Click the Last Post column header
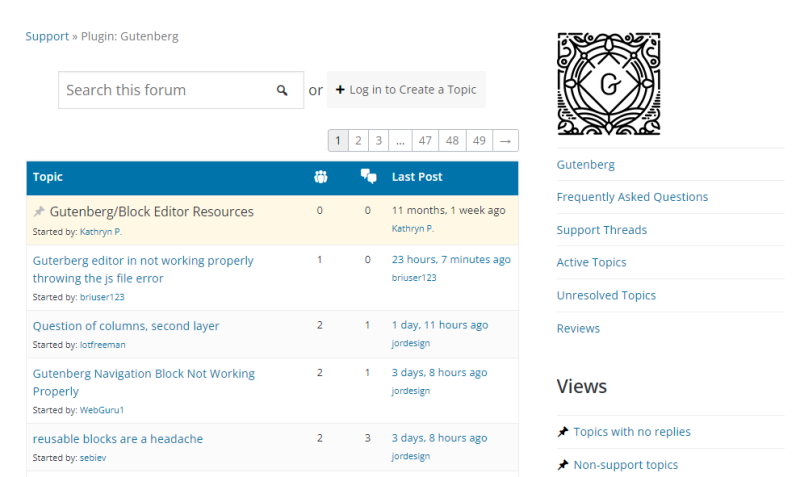This screenshot has width=800, height=477. (x=417, y=177)
